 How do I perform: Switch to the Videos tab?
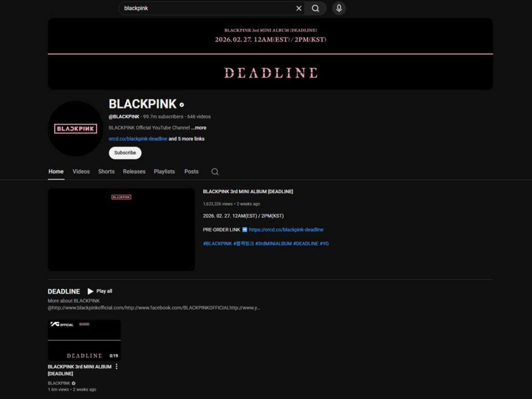coord(81,171)
